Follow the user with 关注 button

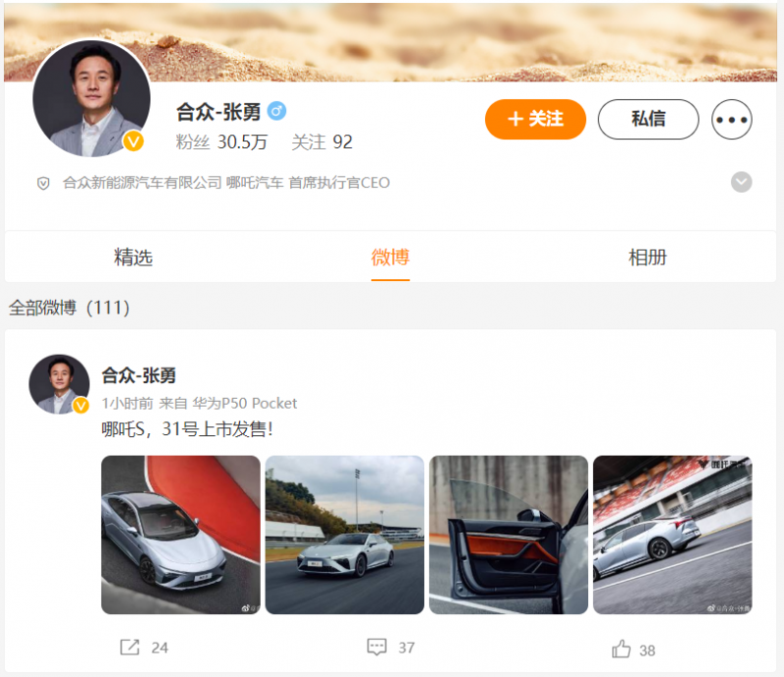pos(535,120)
